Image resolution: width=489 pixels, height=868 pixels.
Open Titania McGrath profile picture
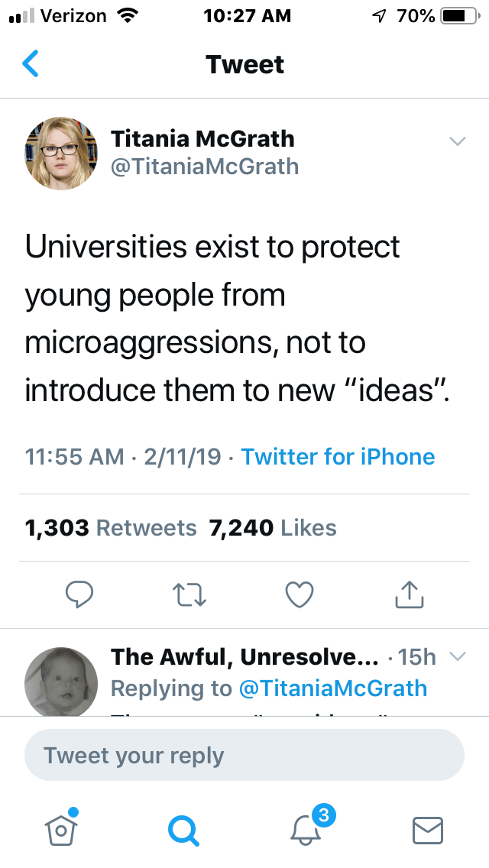[61, 154]
